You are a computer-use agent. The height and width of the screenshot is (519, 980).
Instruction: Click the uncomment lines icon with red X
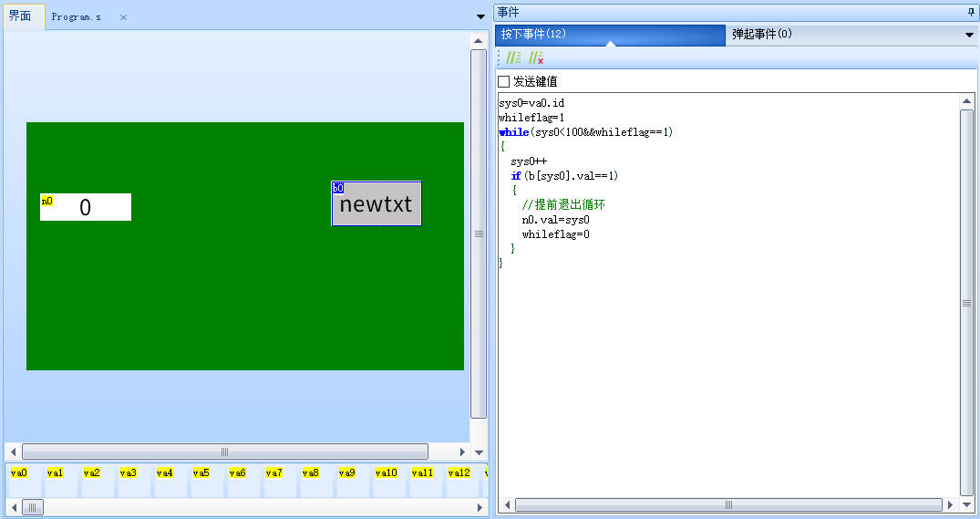536,57
